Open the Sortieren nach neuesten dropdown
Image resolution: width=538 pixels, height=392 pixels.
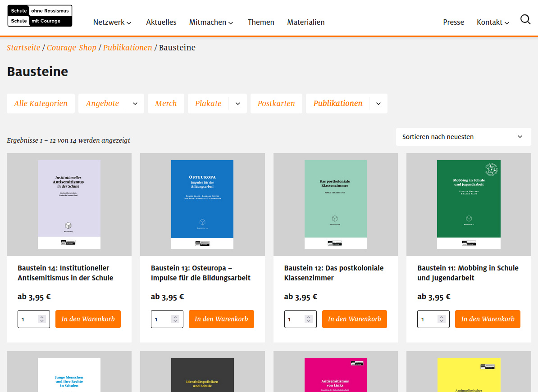(463, 137)
